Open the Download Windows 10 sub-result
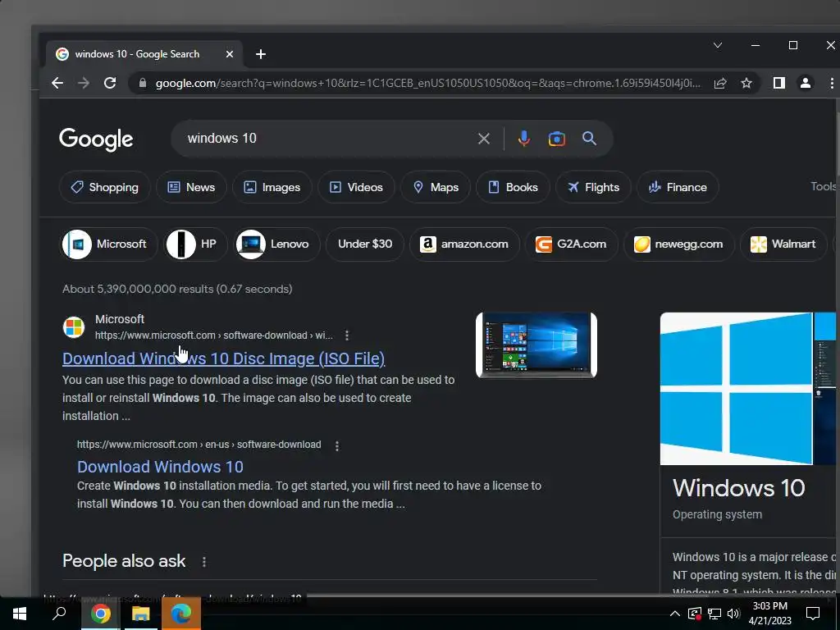Viewport: 840px width, 630px height. pyautogui.click(x=160, y=467)
